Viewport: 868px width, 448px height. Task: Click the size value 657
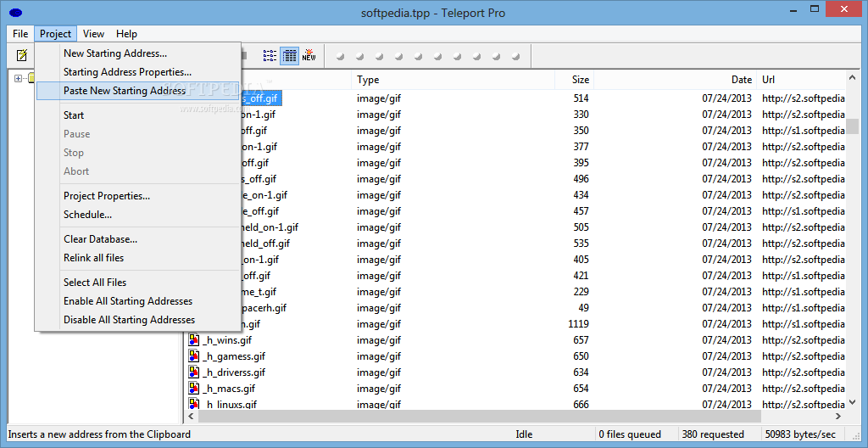(580, 340)
